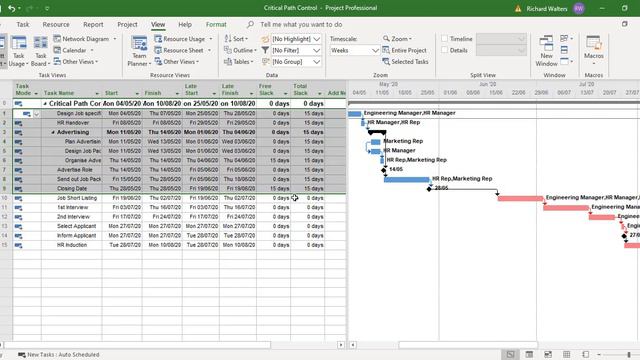Image resolution: width=640 pixels, height=360 pixels.
Task: Click the Task Usage status bar view icon
Action: pyautogui.click(x=529, y=354)
